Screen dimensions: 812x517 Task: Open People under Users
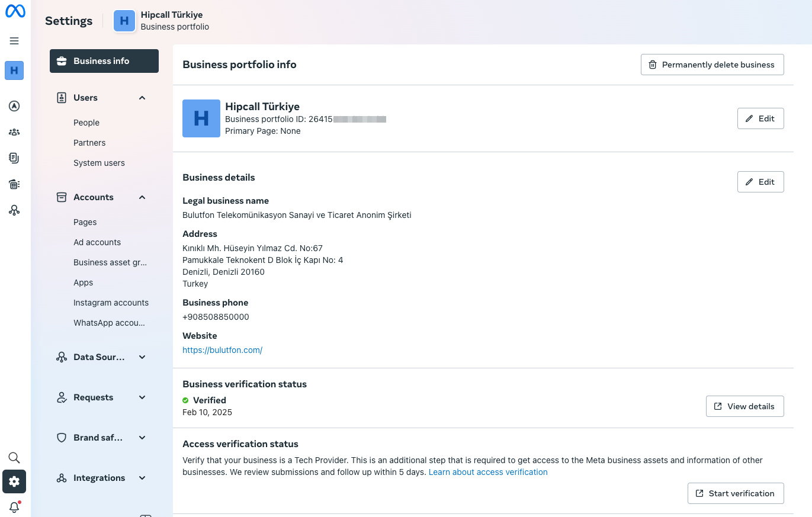[x=86, y=123]
